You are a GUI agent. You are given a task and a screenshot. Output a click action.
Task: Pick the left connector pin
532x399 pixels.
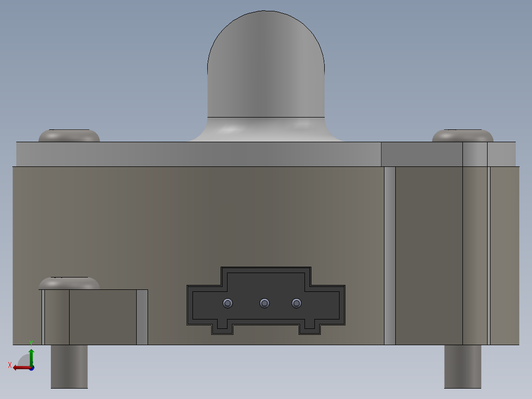(x=228, y=303)
